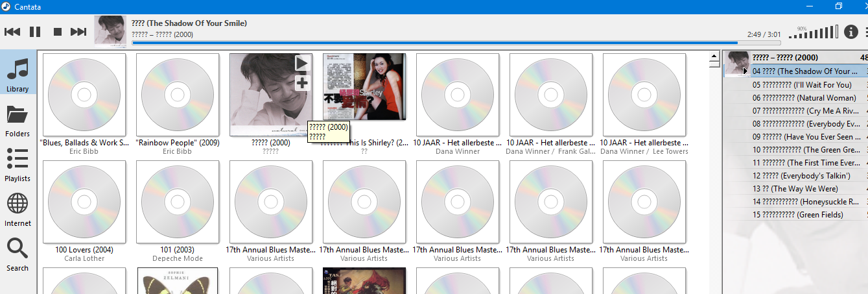The image size is (868, 294).
Task: Select queue track 11 The First Time Ever
Action: (x=796, y=162)
